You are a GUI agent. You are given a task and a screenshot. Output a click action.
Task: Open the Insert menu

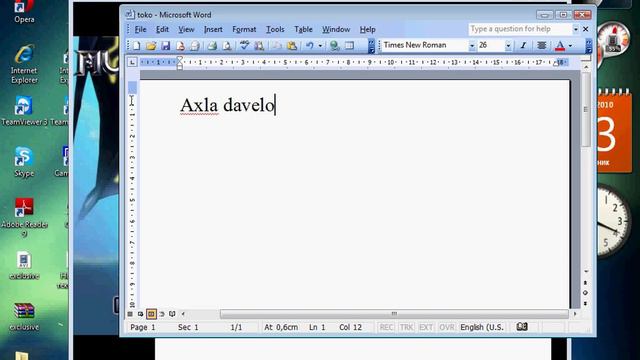(x=213, y=29)
